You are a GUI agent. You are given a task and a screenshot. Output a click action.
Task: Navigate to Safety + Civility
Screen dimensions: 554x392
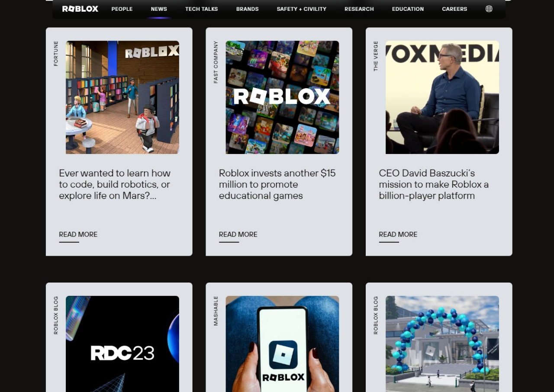click(302, 9)
